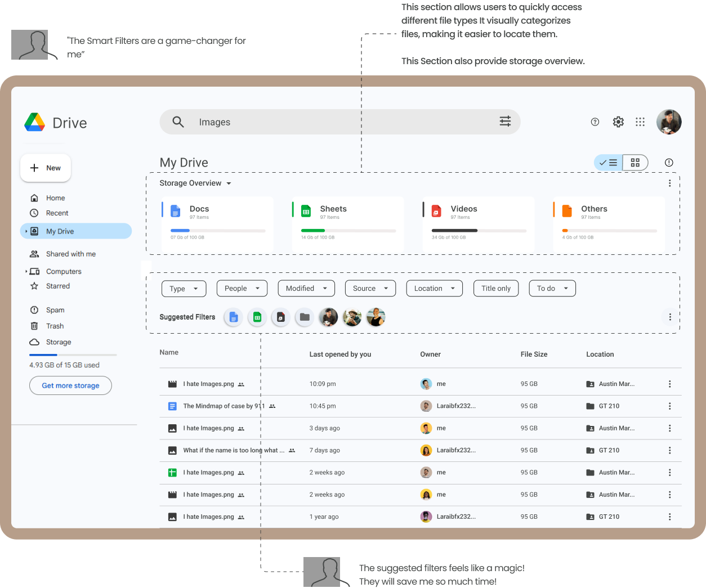The height and width of the screenshot is (588, 706).
Task: Open more actions for the 3 days ago file
Action: (669, 428)
